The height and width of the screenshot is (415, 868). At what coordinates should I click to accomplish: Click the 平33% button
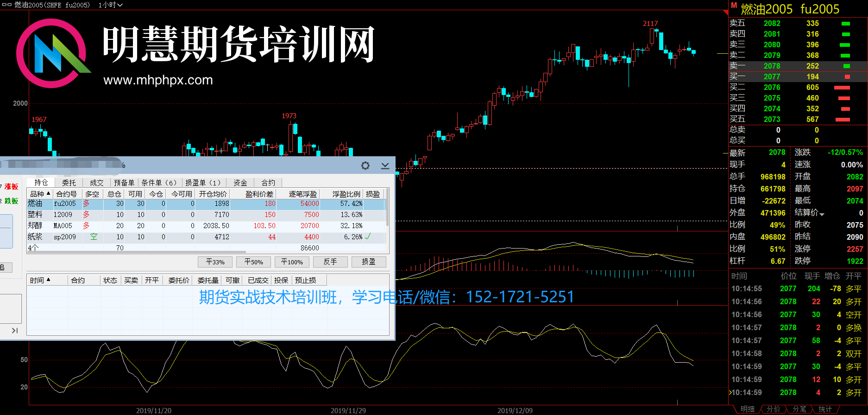point(215,262)
